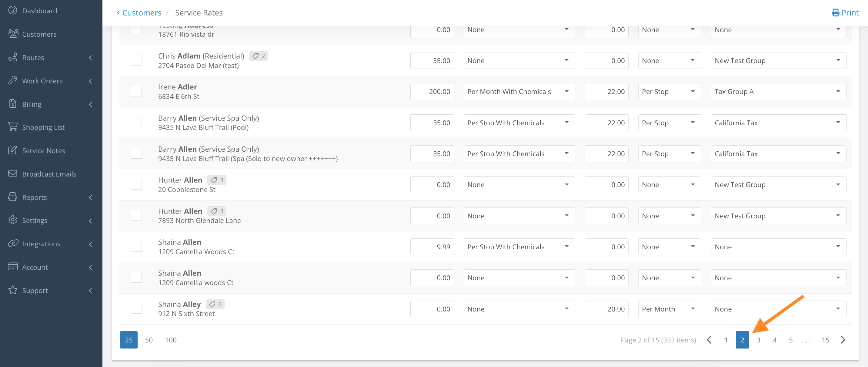Click the Broadcast Emails envelope icon

pos(13,173)
